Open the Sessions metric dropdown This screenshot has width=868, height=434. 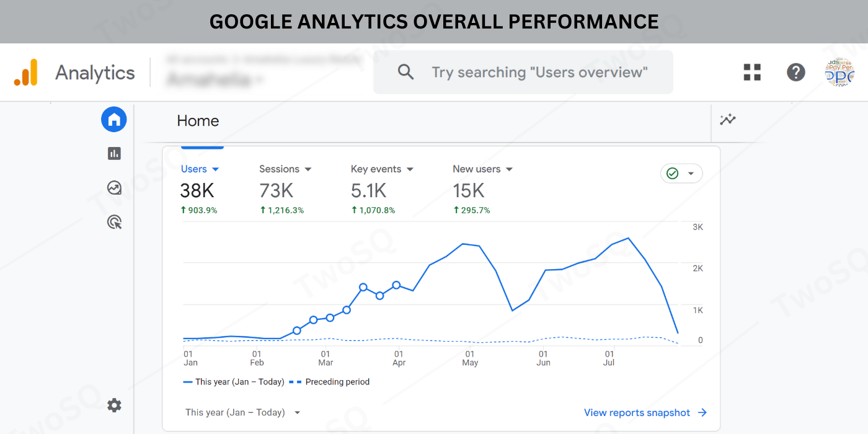(x=285, y=169)
